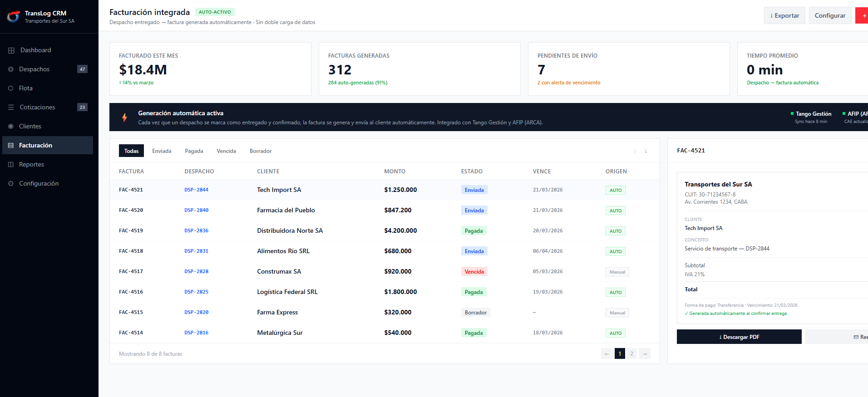Click the Despachos sidebar icon
The width and height of the screenshot is (868, 397).
(11, 69)
